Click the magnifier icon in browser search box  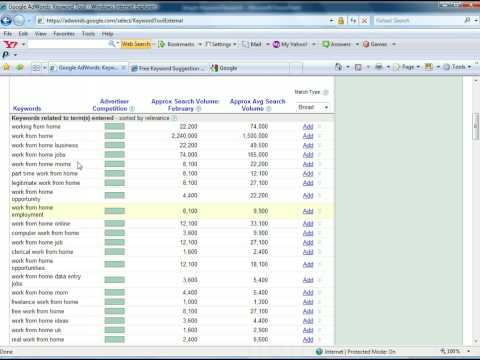(x=467, y=20)
